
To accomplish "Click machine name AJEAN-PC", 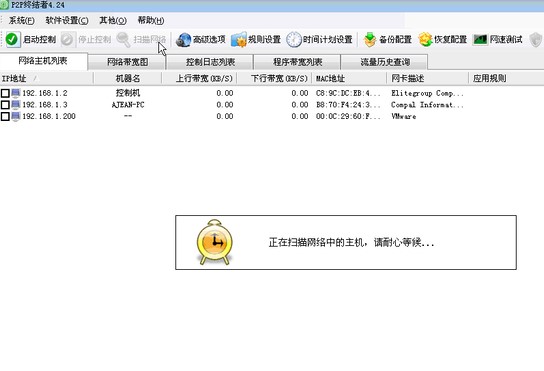I will coord(128,104).
